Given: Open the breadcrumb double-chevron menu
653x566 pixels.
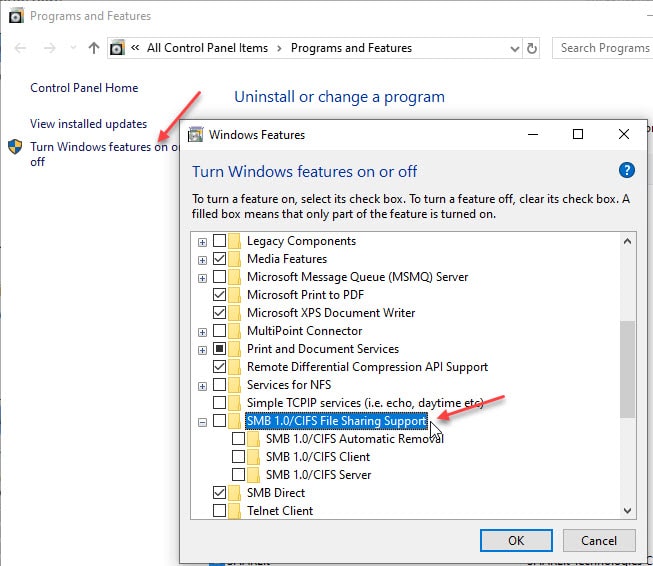Looking at the screenshot, I should [x=135, y=47].
